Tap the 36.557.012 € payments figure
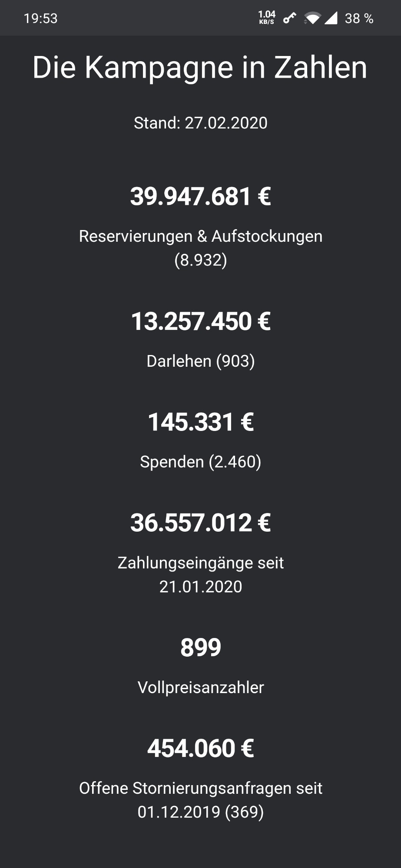Image resolution: width=401 pixels, height=868 pixels. (200, 523)
